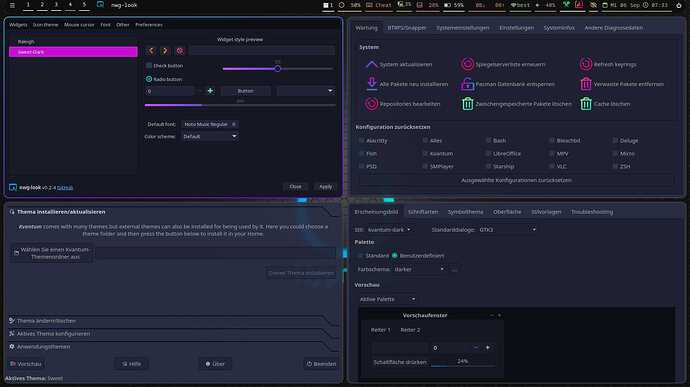Open the Color scheme dropdown
This screenshot has width=690, height=387.
[210, 136]
